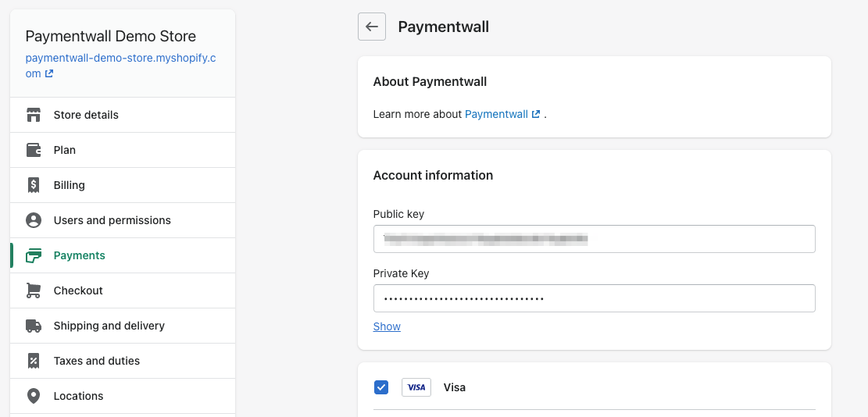
Task: Click the Paymentwall Demo Store title
Action: [x=111, y=37]
